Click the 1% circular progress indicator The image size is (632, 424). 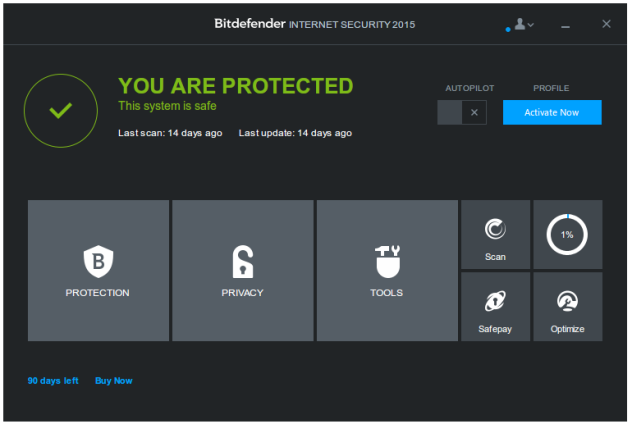(567, 235)
